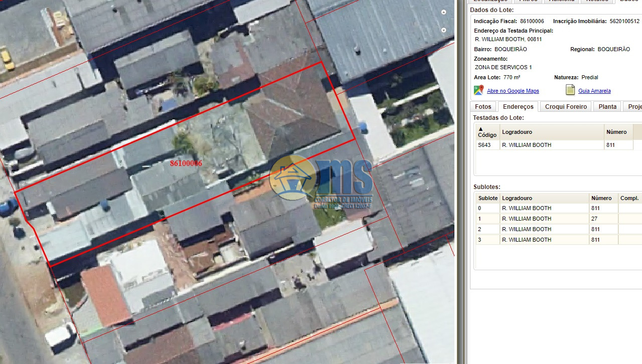The image size is (642, 364).
Task: Select sublote 1 row
Action: [559, 219]
